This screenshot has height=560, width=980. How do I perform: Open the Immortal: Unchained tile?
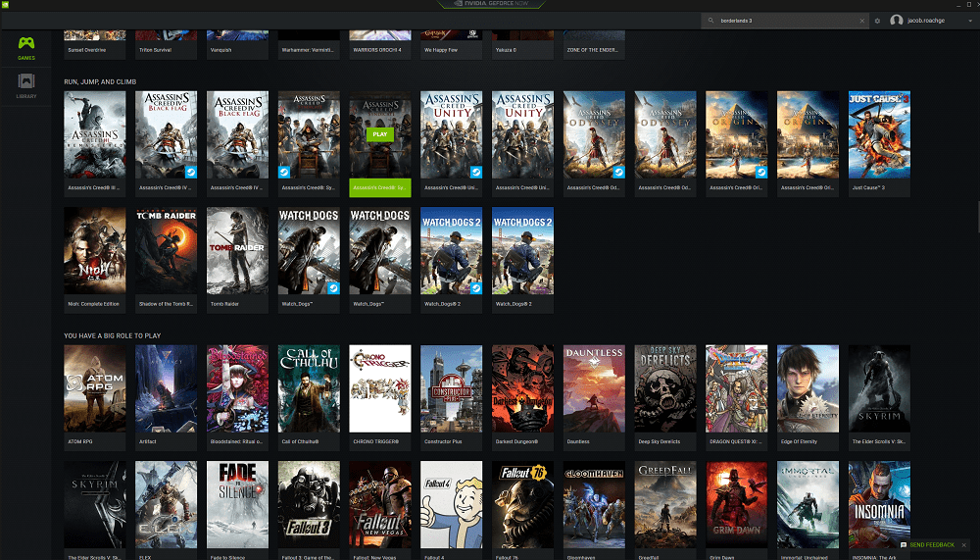808,511
